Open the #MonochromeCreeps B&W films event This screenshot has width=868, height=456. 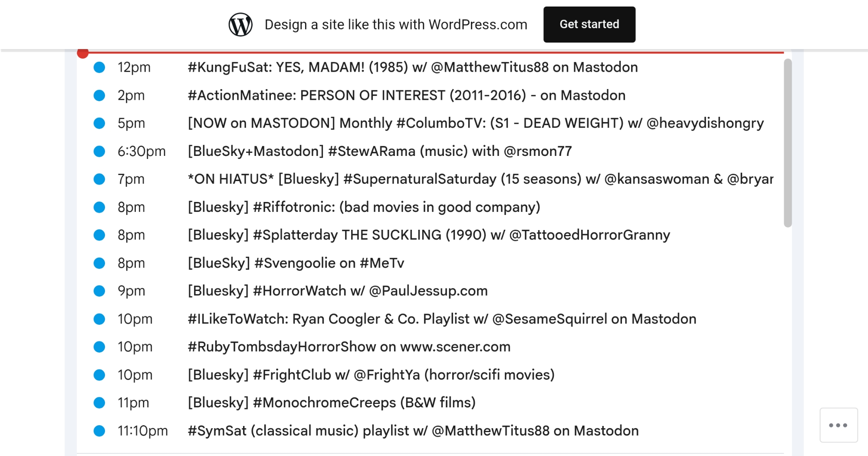pos(331,403)
